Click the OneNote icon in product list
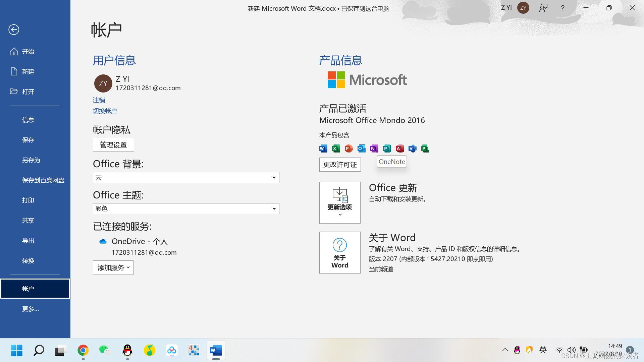The width and height of the screenshot is (644, 362). (x=374, y=148)
